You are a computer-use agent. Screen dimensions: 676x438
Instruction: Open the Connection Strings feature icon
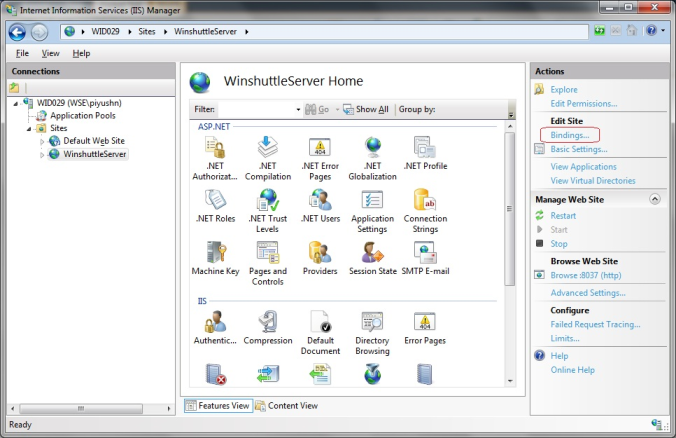(x=425, y=211)
